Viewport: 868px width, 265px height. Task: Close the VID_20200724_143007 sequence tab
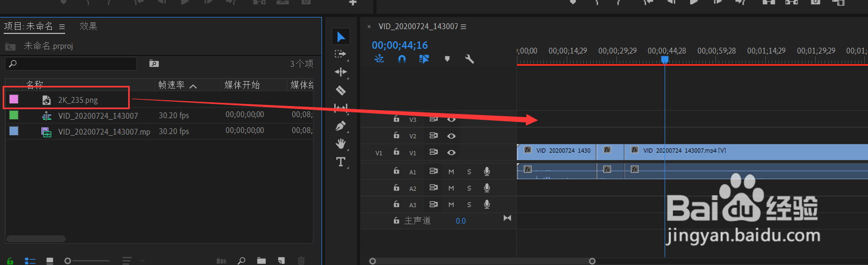click(369, 26)
